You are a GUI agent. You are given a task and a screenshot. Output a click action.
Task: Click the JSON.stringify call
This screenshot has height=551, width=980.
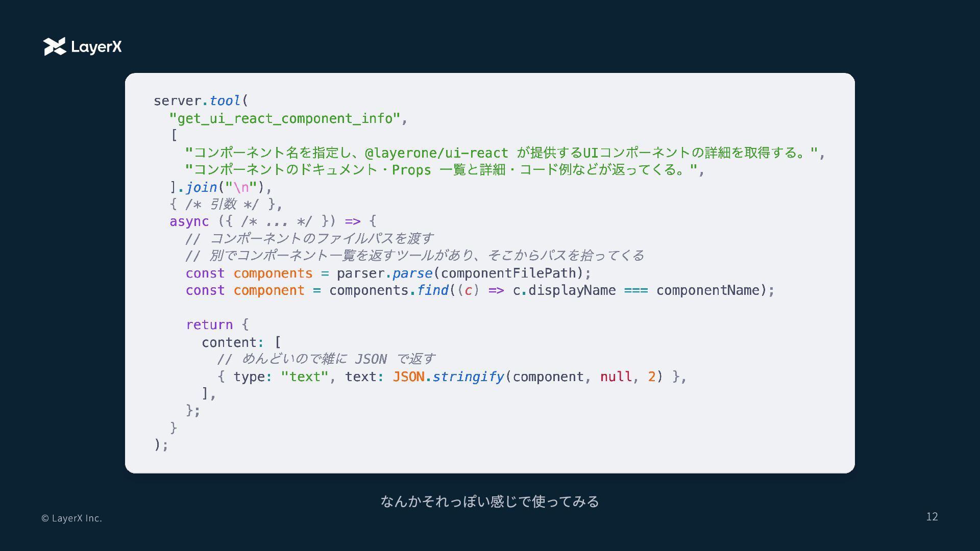[x=448, y=377]
